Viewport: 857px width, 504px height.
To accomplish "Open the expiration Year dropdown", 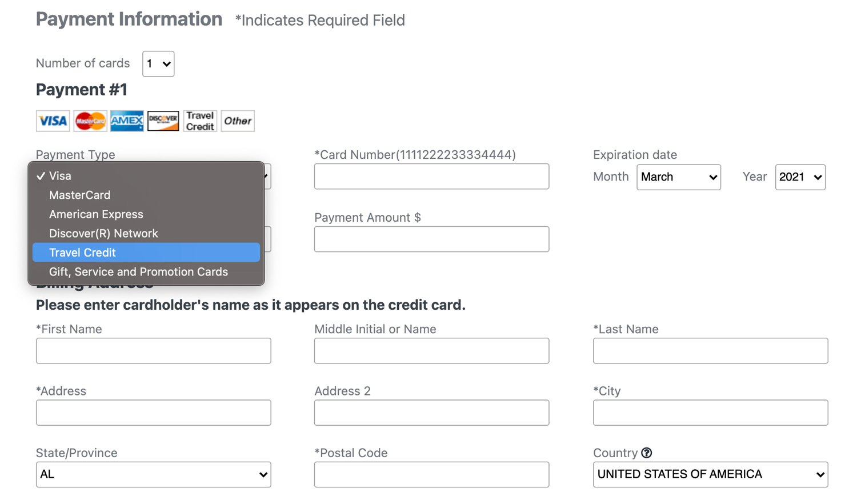I will [800, 177].
